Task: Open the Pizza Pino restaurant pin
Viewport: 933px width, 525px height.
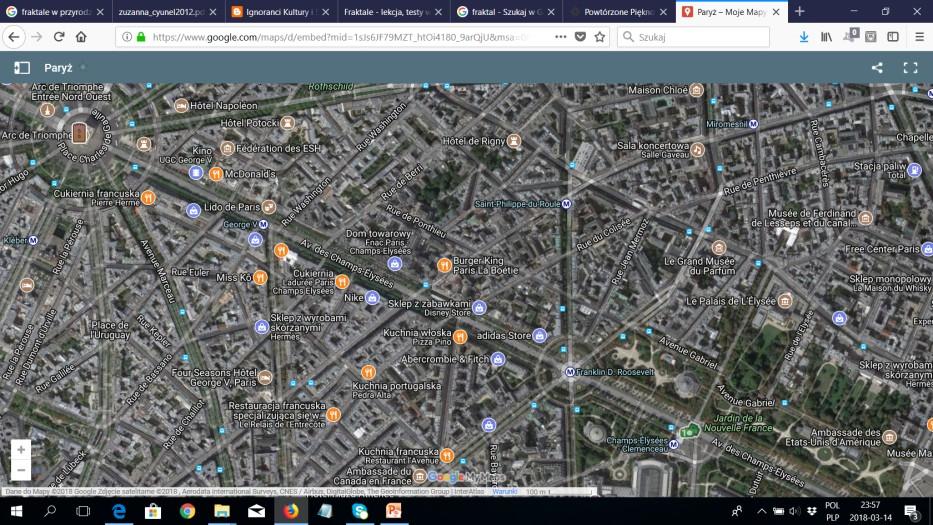Action: coord(460,337)
